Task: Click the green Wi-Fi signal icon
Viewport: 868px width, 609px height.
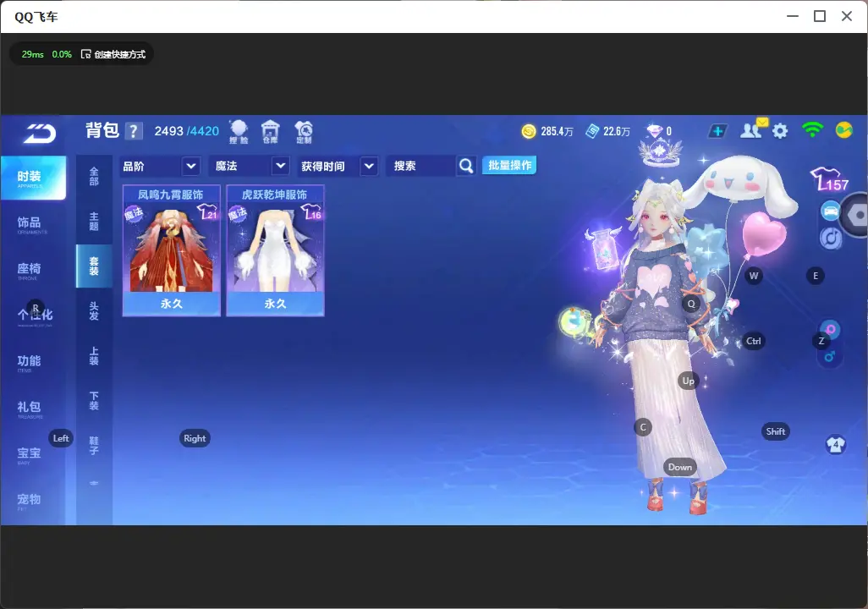Action: pyautogui.click(x=812, y=129)
